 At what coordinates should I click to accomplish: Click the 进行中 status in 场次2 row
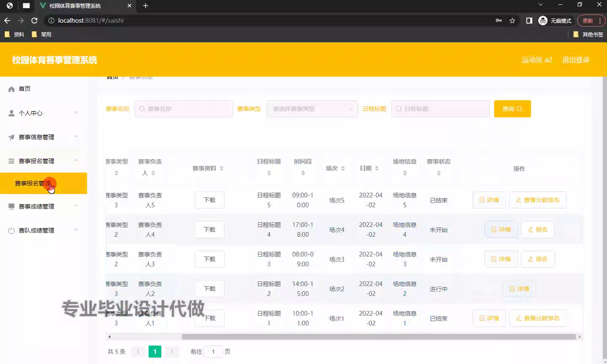438,289
